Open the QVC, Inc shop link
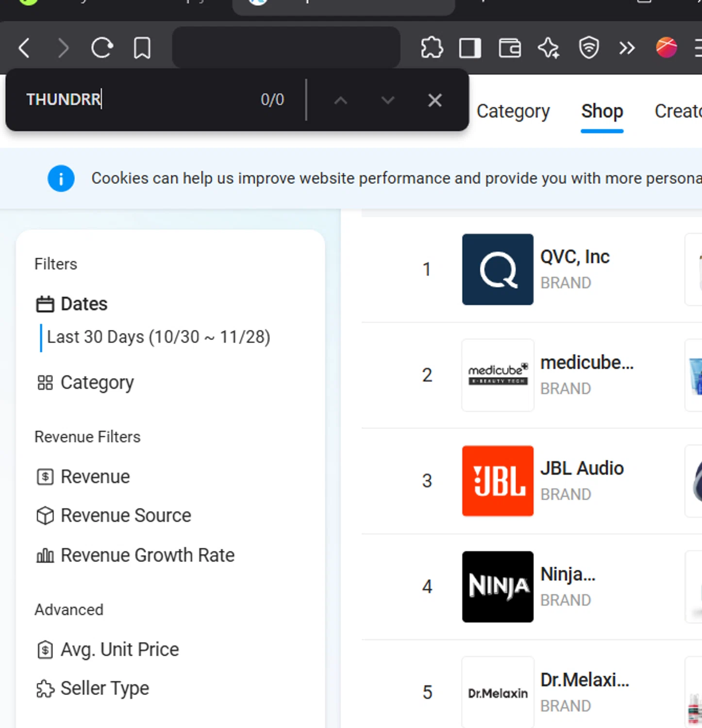The image size is (702, 728). [575, 257]
